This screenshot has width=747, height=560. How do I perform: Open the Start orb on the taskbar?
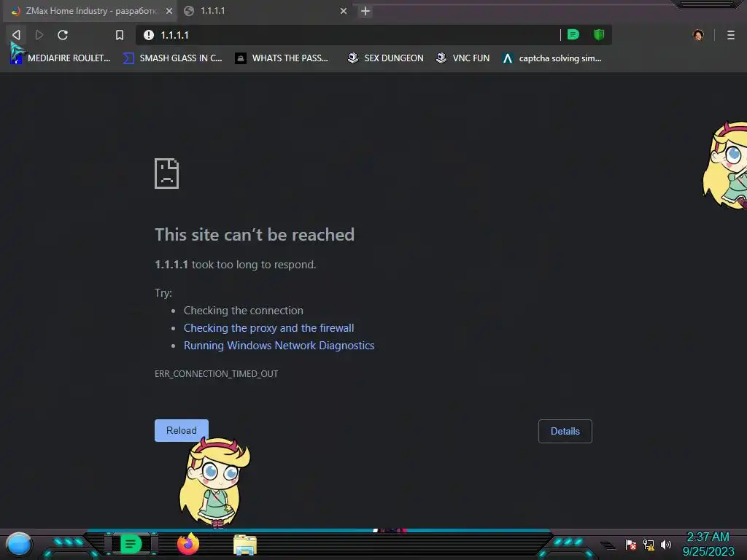click(18, 544)
